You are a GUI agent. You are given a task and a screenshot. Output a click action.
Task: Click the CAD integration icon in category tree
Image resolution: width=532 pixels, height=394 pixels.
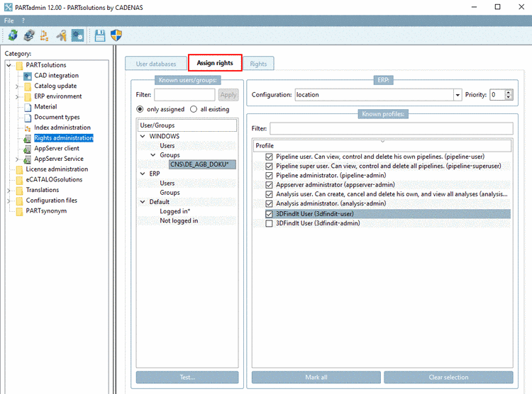(28, 76)
